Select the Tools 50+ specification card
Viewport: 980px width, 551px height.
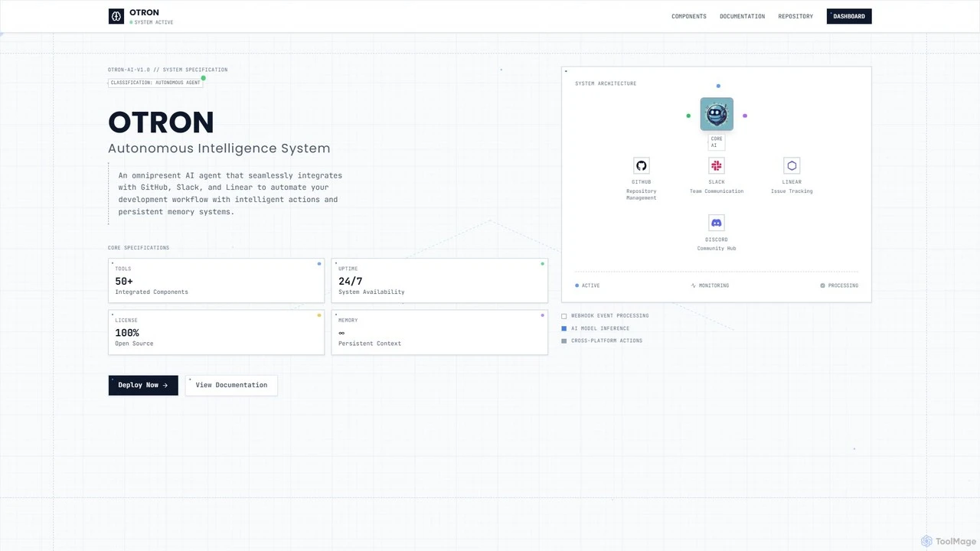216,281
